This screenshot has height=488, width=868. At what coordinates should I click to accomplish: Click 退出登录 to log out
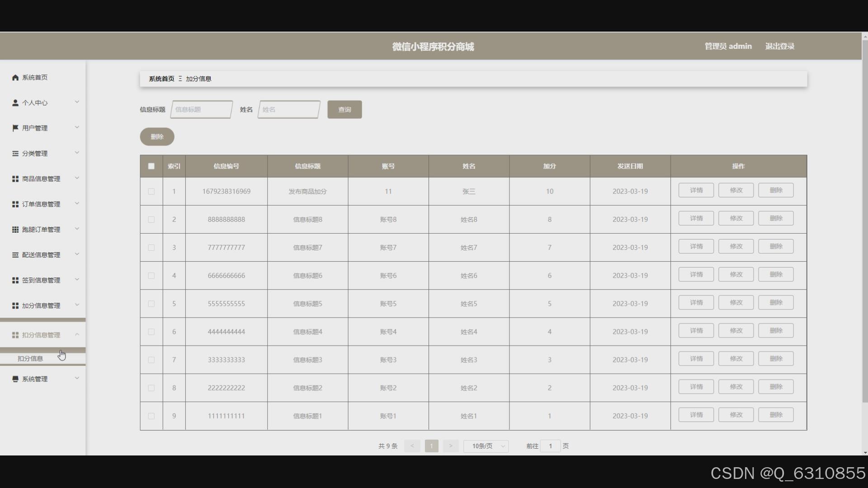(779, 46)
